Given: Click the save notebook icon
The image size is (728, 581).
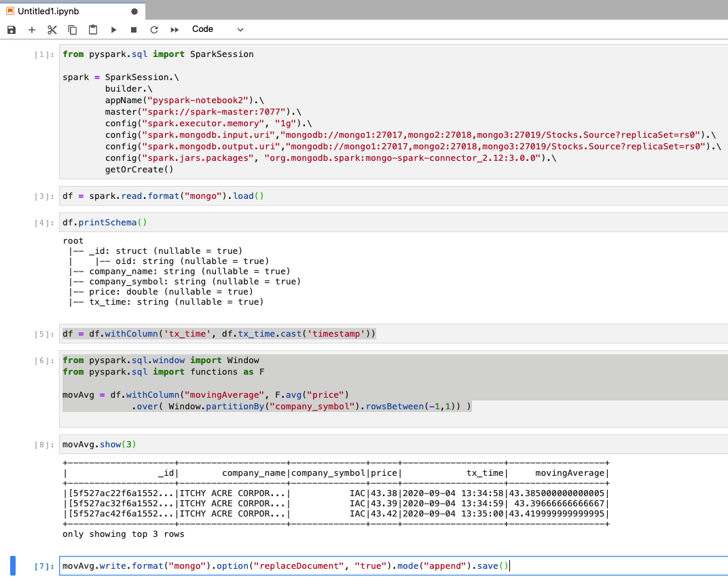Looking at the screenshot, I should [x=11, y=30].
